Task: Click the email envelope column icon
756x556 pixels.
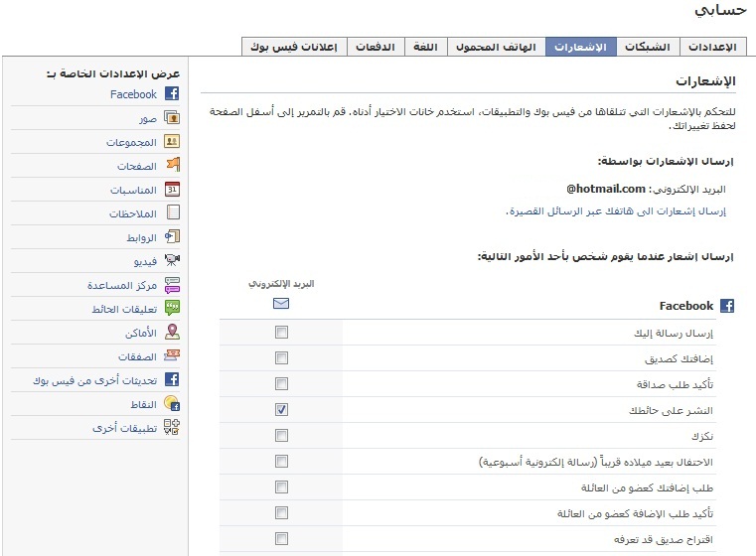Action: [281, 304]
